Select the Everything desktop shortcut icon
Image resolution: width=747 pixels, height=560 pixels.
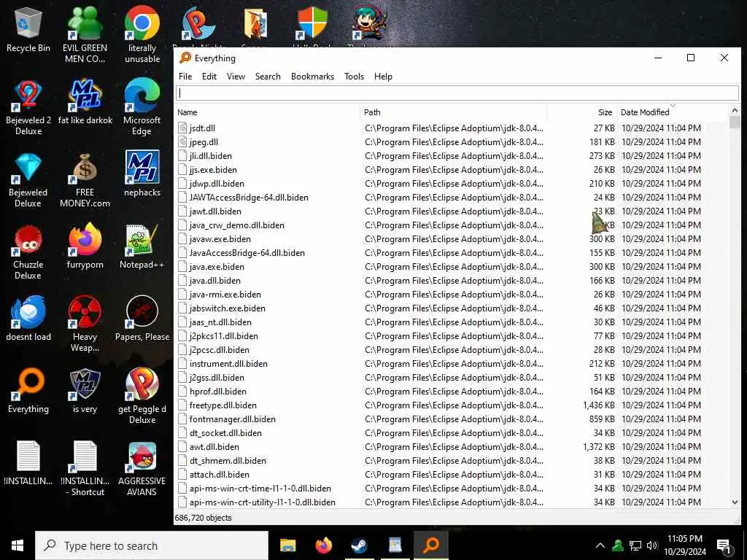28,391
